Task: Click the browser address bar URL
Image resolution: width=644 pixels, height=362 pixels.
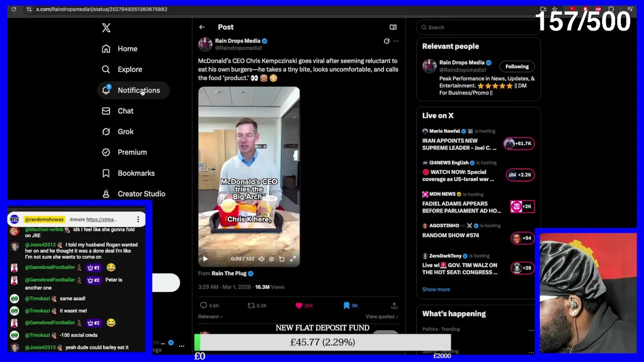Action: click(x=102, y=9)
